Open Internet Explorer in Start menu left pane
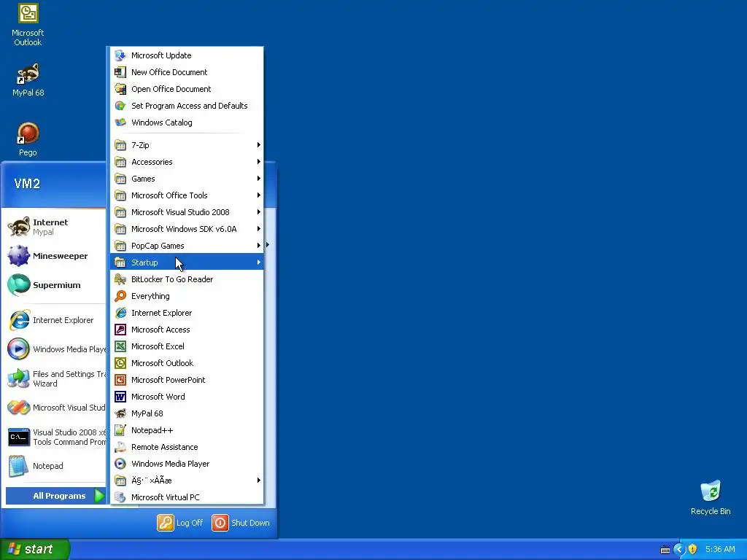Viewport: 747px width, 560px height. pos(55,320)
